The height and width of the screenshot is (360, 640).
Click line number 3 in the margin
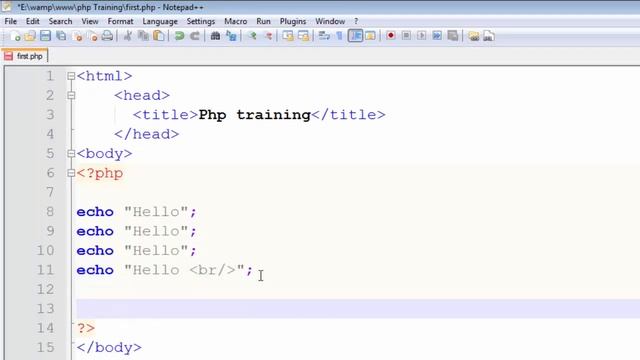point(50,115)
